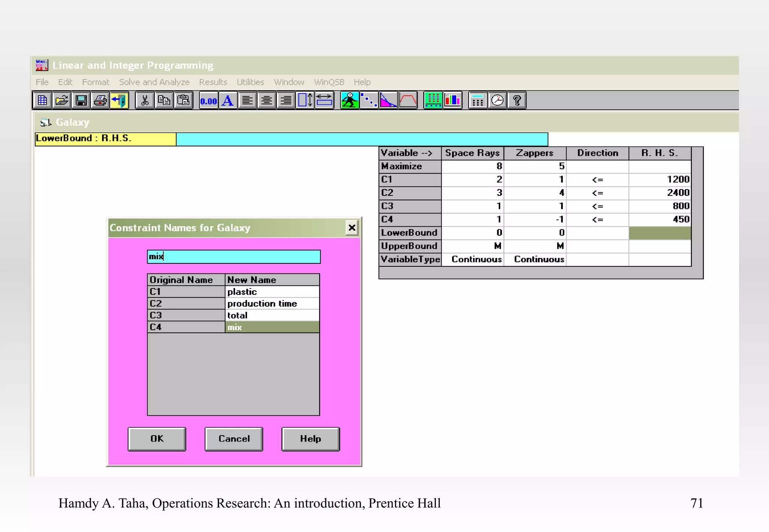The image size is (769, 532).
Task: Click the C1 direction '<=' cell
Action: click(x=597, y=180)
